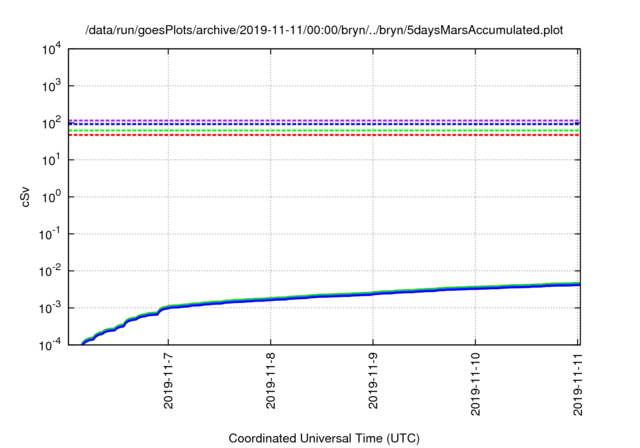
Task: Select the 10^1 y-axis label
Action: pyautogui.click(x=52, y=160)
